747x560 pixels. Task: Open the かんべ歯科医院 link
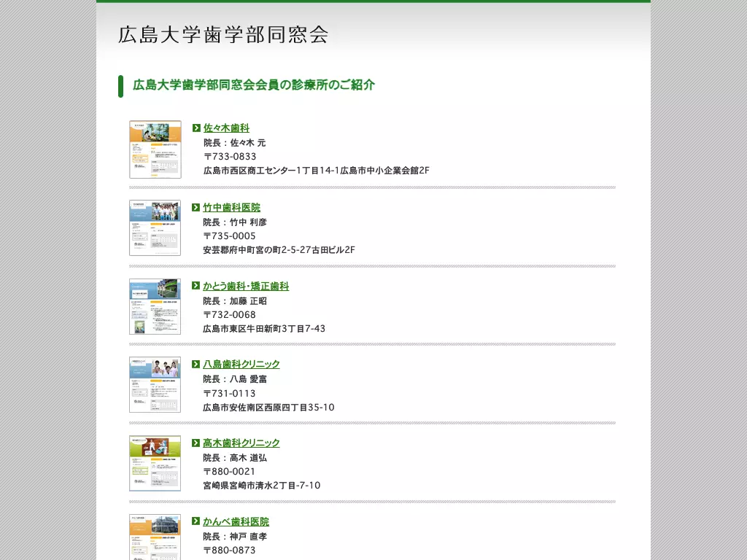pos(236,522)
